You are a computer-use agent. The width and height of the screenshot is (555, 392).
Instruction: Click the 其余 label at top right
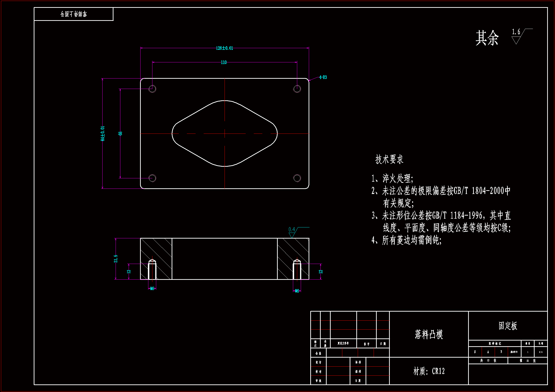tap(487, 38)
